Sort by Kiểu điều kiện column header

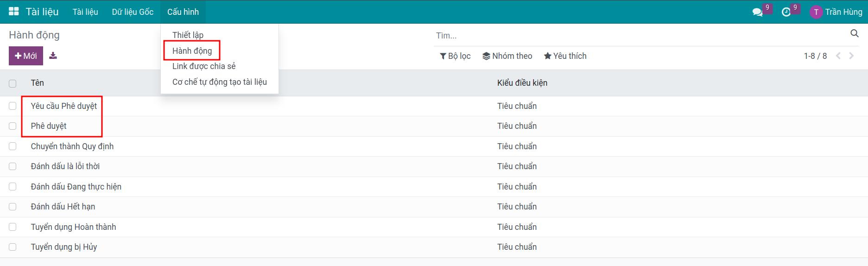pyautogui.click(x=522, y=83)
